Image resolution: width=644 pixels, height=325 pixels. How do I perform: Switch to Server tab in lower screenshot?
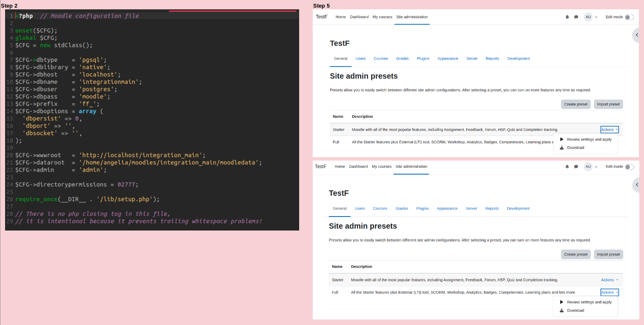pos(471,208)
